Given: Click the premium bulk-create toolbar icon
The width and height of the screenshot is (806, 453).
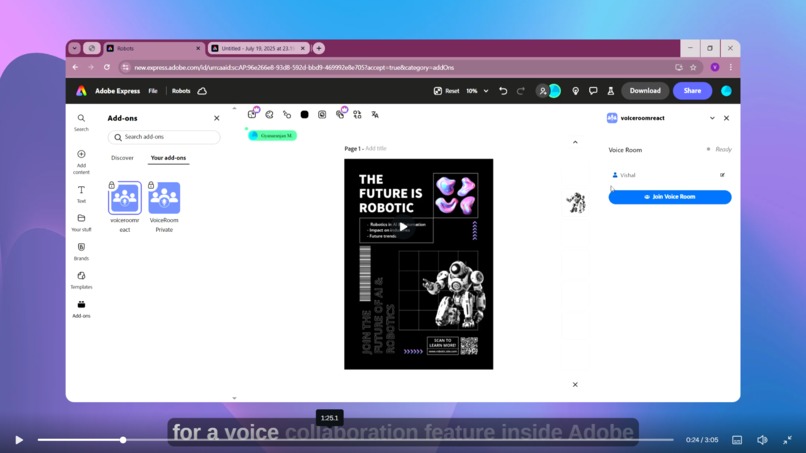Looking at the screenshot, I should pos(340,114).
